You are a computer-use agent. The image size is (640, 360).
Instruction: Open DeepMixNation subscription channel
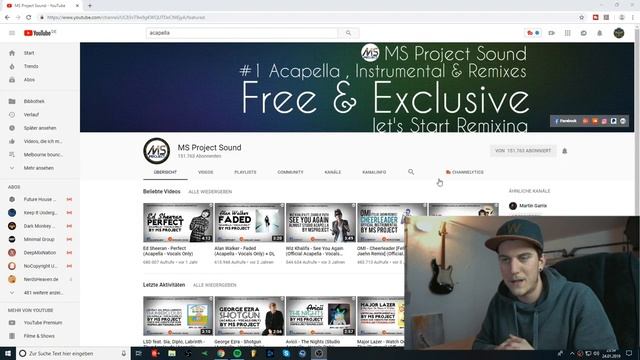click(40, 253)
